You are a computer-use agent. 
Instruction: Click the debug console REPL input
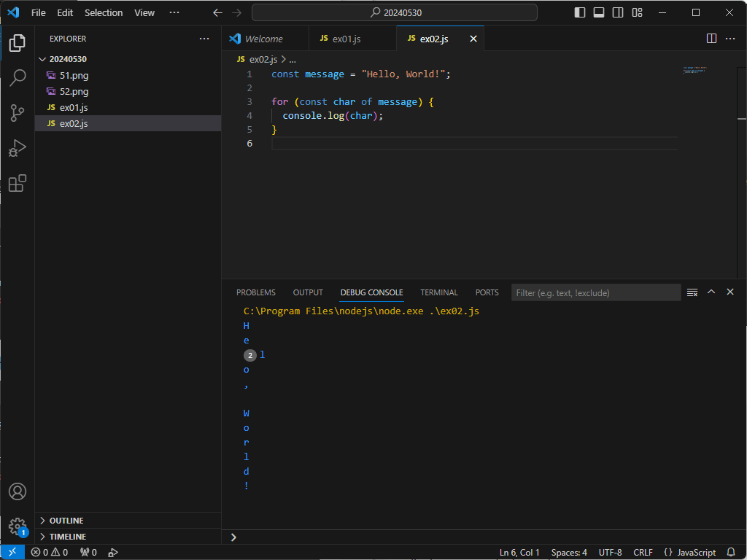pyautogui.click(x=486, y=537)
